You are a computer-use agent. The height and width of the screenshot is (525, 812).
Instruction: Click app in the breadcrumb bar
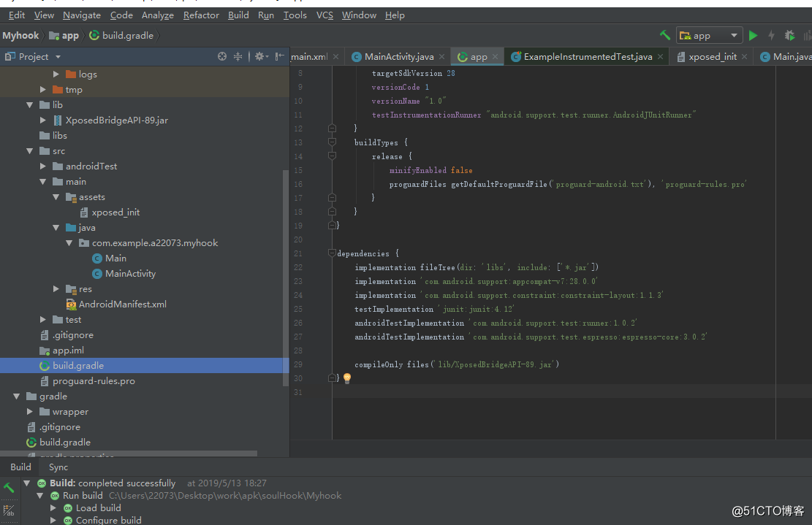64,35
